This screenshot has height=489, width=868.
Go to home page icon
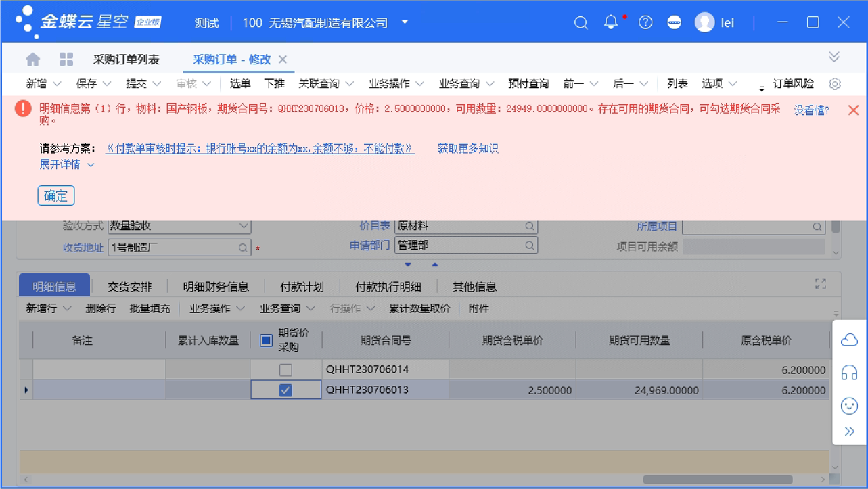(32, 60)
